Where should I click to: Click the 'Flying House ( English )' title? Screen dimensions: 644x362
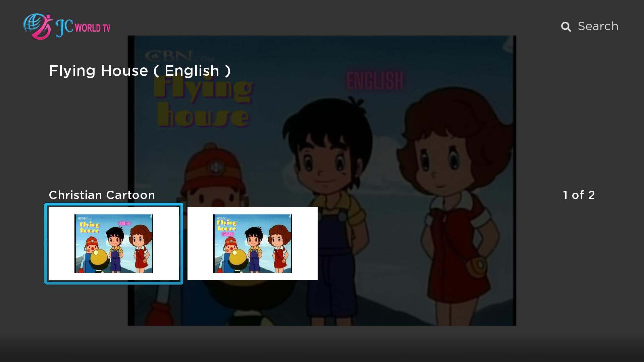point(140,71)
